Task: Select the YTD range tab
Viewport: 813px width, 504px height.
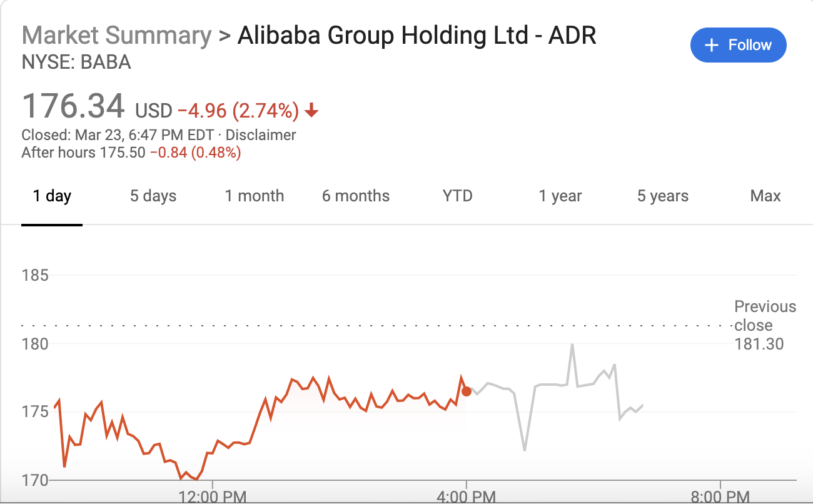Action: coord(458,196)
